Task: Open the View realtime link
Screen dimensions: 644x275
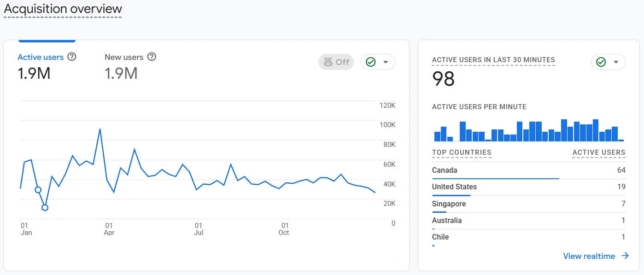Action: pos(589,256)
